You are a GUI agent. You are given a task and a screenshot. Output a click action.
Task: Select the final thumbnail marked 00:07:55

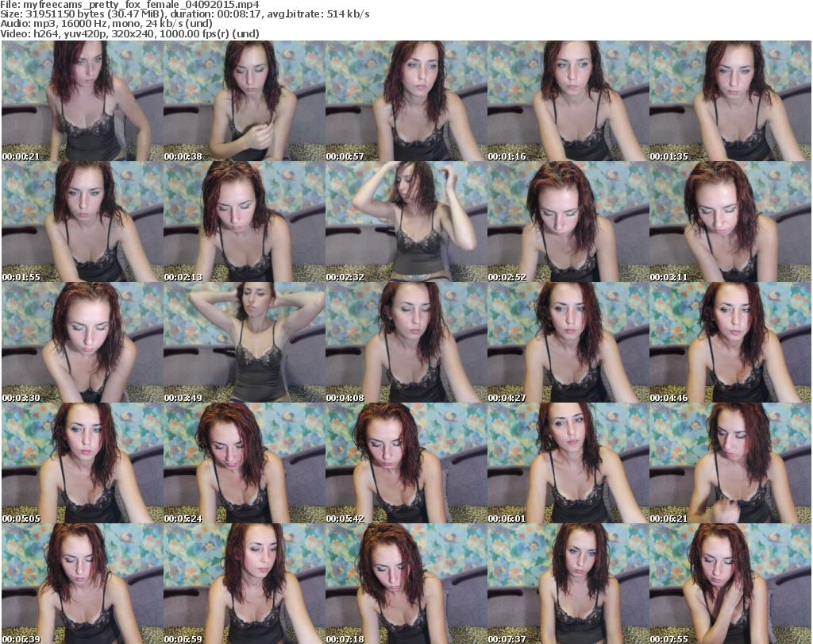pyautogui.click(x=730, y=584)
